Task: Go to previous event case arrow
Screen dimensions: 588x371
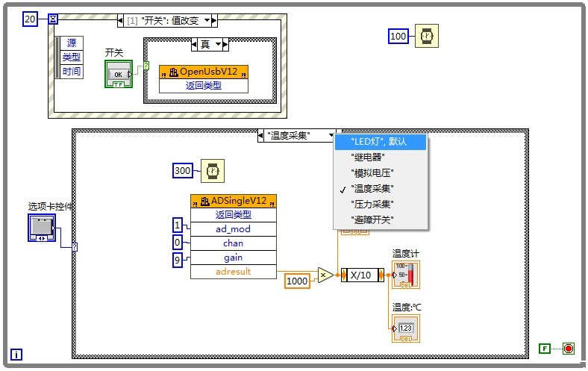Action: click(120, 20)
